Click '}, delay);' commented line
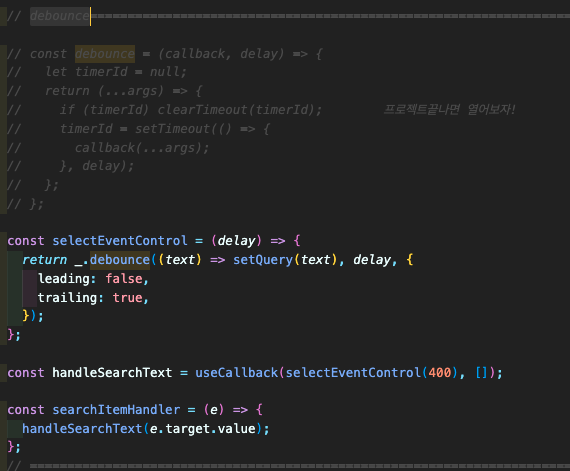570x471 pixels. [x=97, y=166]
